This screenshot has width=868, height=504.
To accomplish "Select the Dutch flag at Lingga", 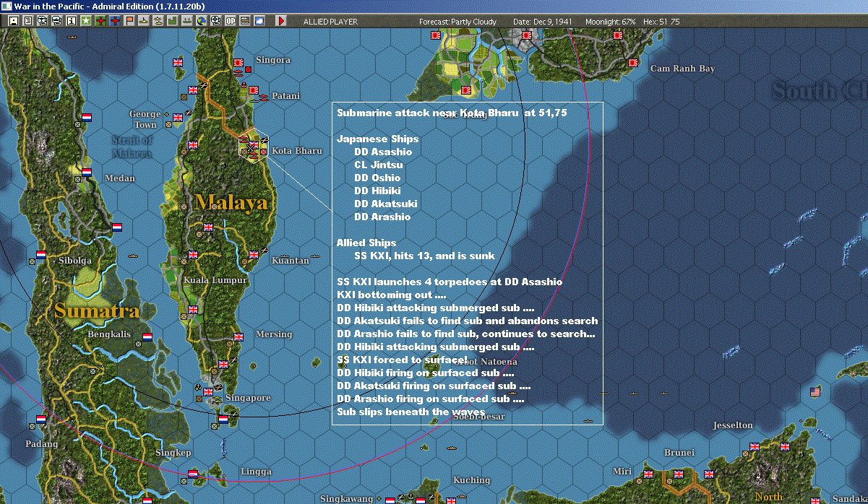I will pos(192,474).
